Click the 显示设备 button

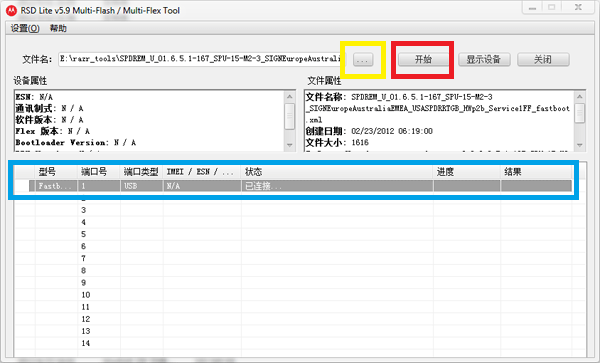(x=484, y=59)
